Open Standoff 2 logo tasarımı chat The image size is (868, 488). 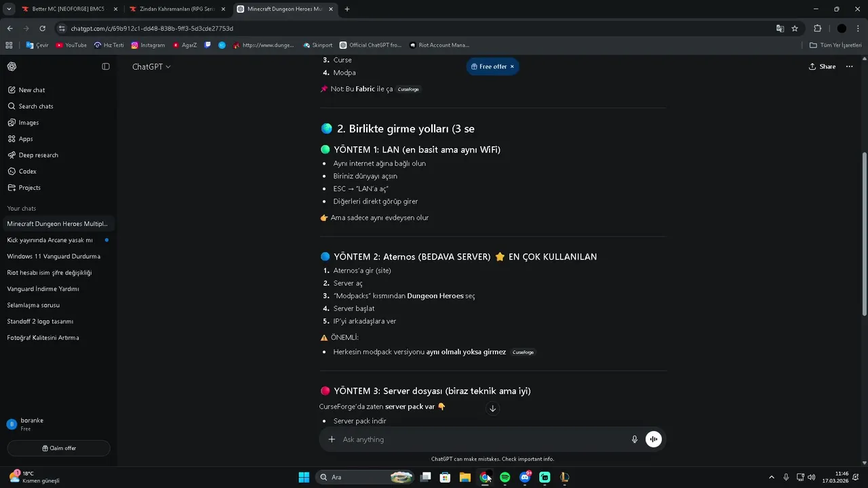[58, 321]
